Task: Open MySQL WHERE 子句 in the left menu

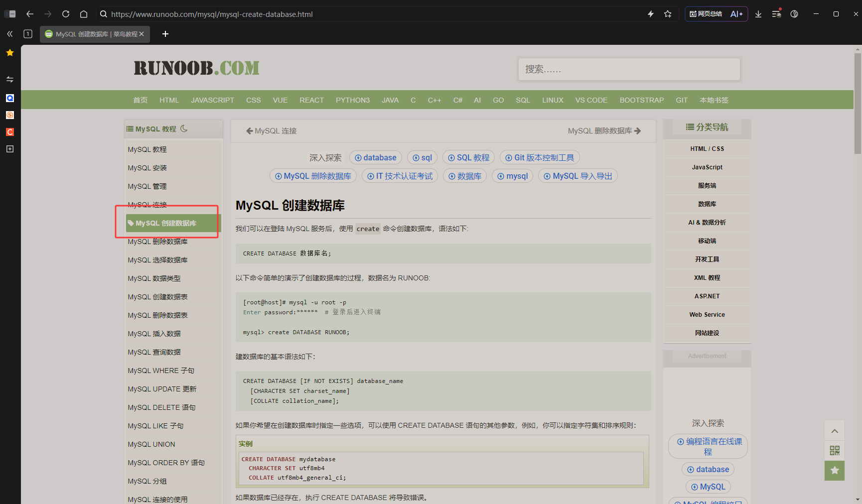Action: tap(172, 371)
